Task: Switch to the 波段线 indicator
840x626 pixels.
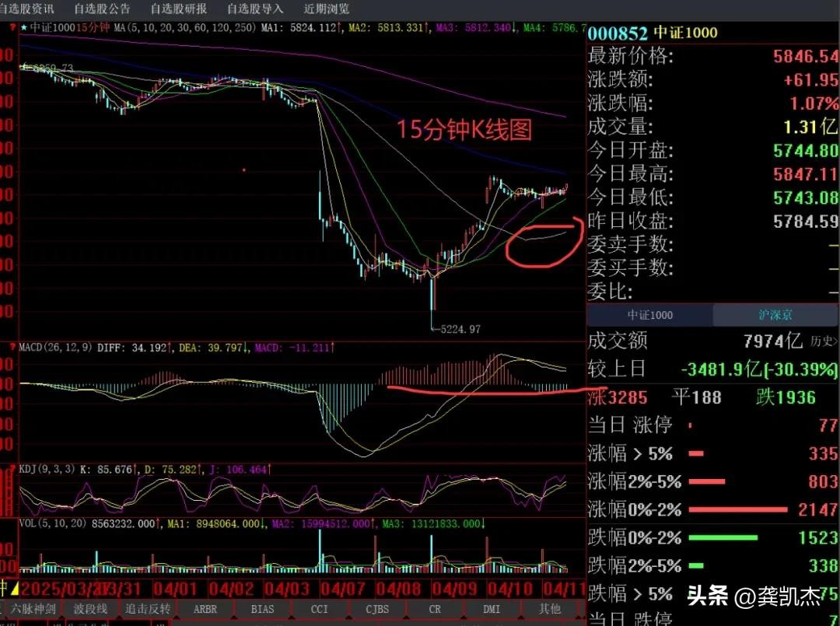Action: tap(90, 608)
